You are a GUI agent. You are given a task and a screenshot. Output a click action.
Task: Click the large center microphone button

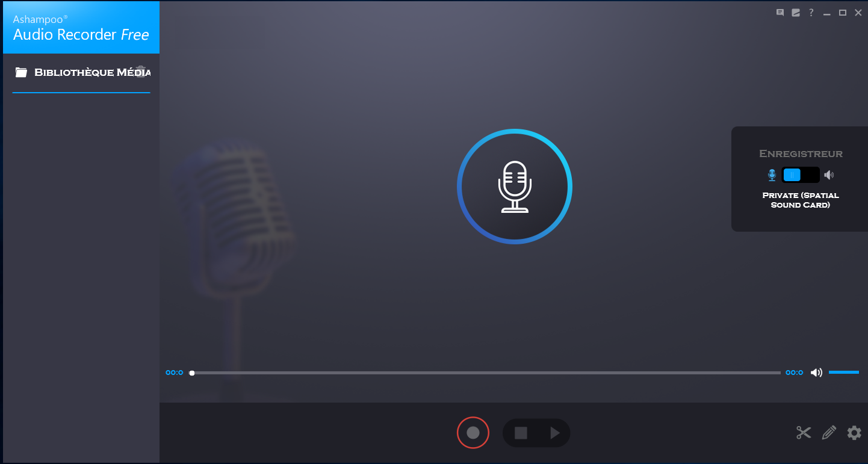[x=514, y=187]
